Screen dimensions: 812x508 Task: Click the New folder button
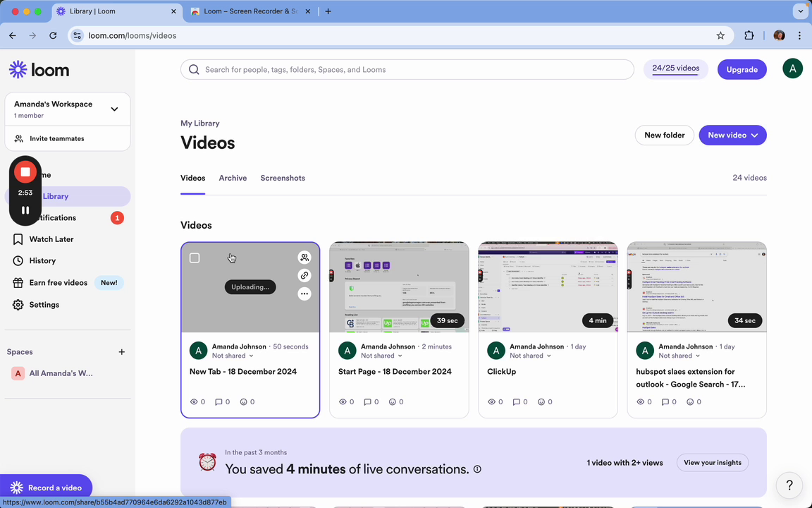point(665,135)
